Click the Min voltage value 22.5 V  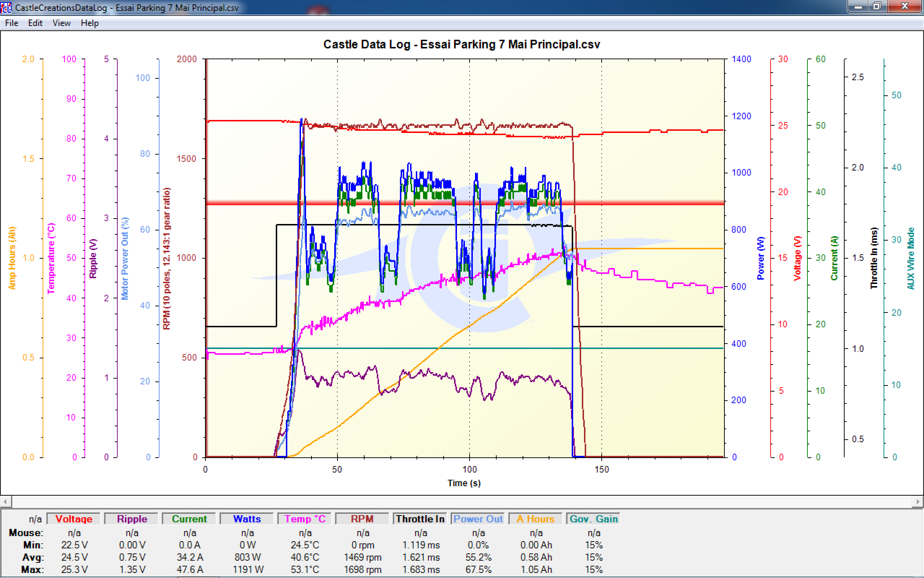(x=74, y=545)
